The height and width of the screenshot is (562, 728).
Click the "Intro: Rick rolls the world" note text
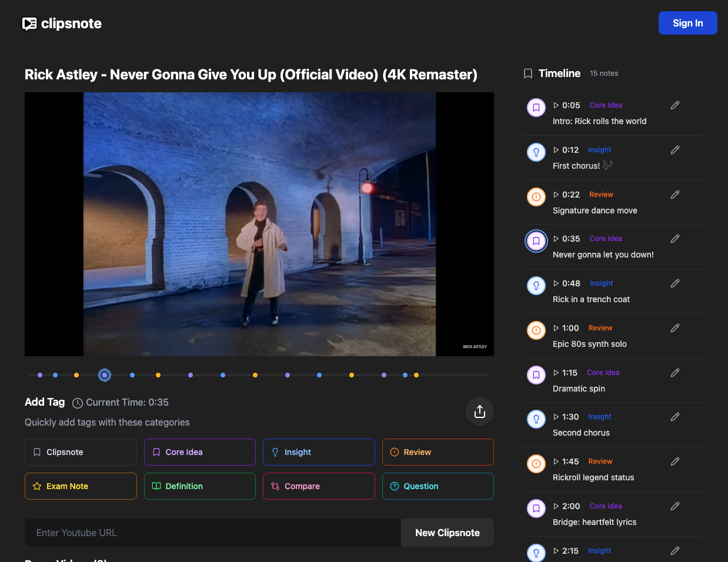tap(599, 121)
